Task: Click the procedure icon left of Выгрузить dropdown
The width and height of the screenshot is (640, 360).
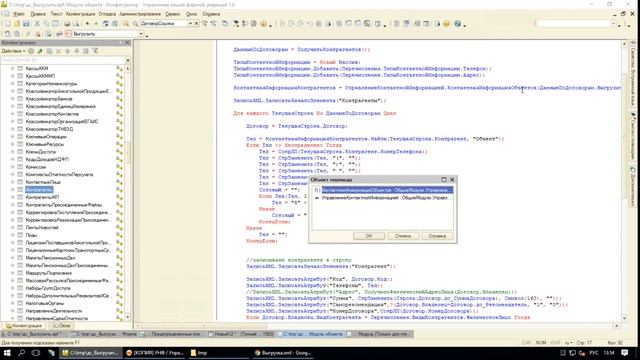Action: (x=68, y=34)
